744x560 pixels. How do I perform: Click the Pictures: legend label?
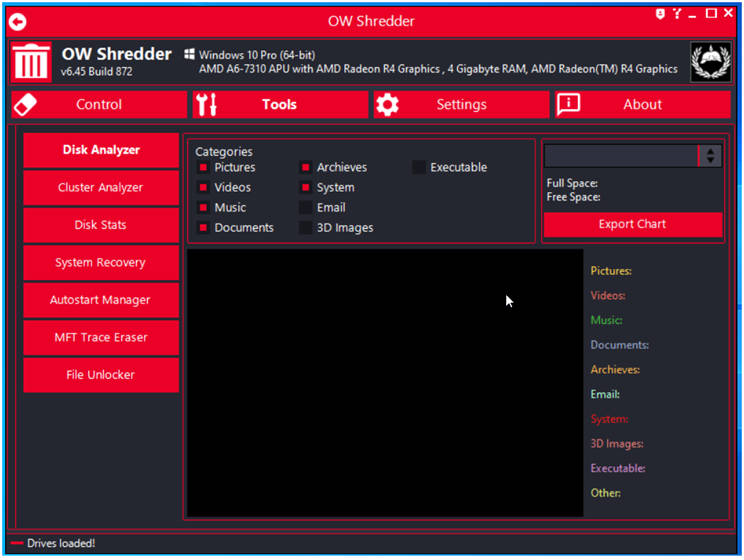611,271
